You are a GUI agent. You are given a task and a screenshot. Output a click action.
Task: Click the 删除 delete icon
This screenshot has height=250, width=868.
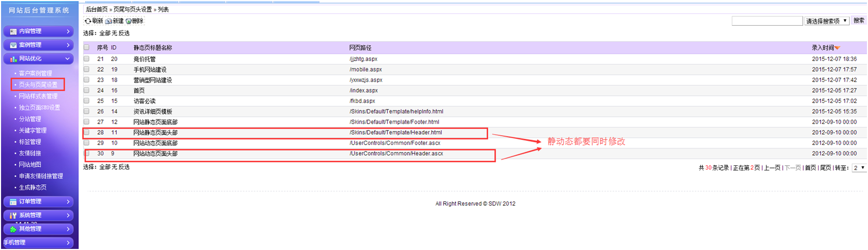pyautogui.click(x=128, y=22)
